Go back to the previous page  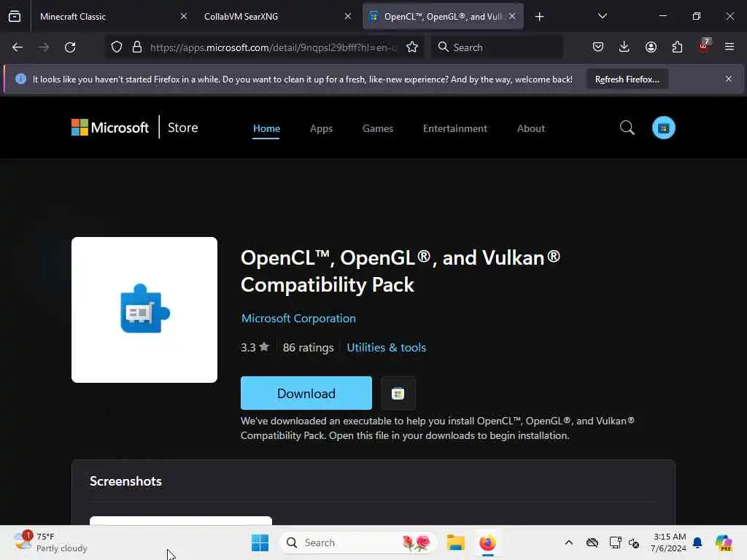18,47
